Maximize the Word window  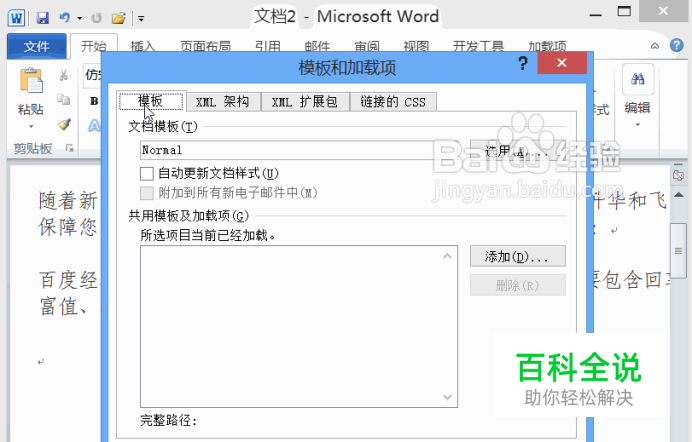(624, 11)
